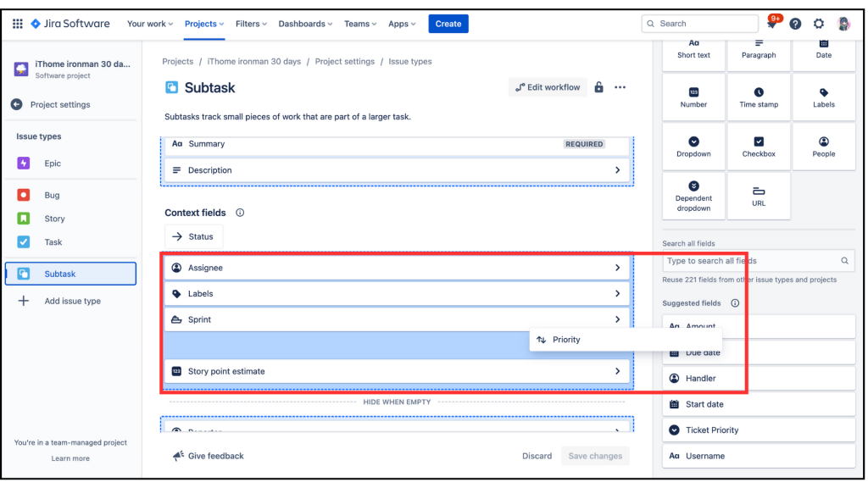Open the app switcher grid icon
This screenshot has height=488, width=868.
pyautogui.click(x=18, y=24)
